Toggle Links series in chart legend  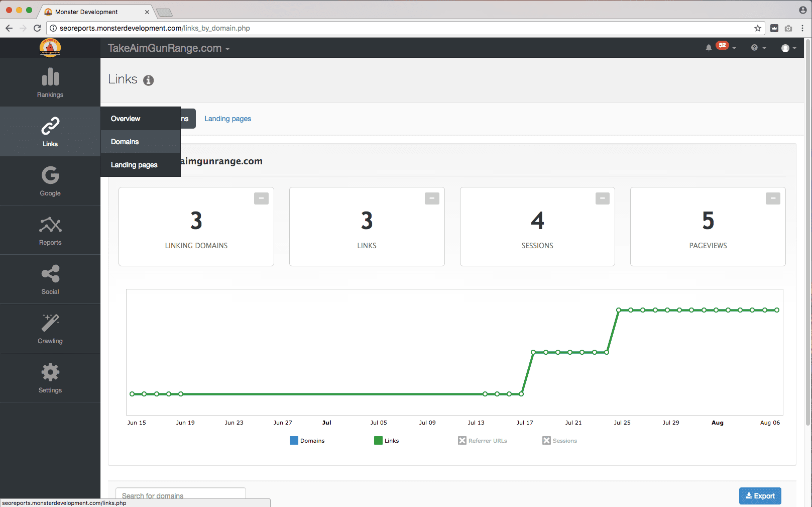(387, 441)
